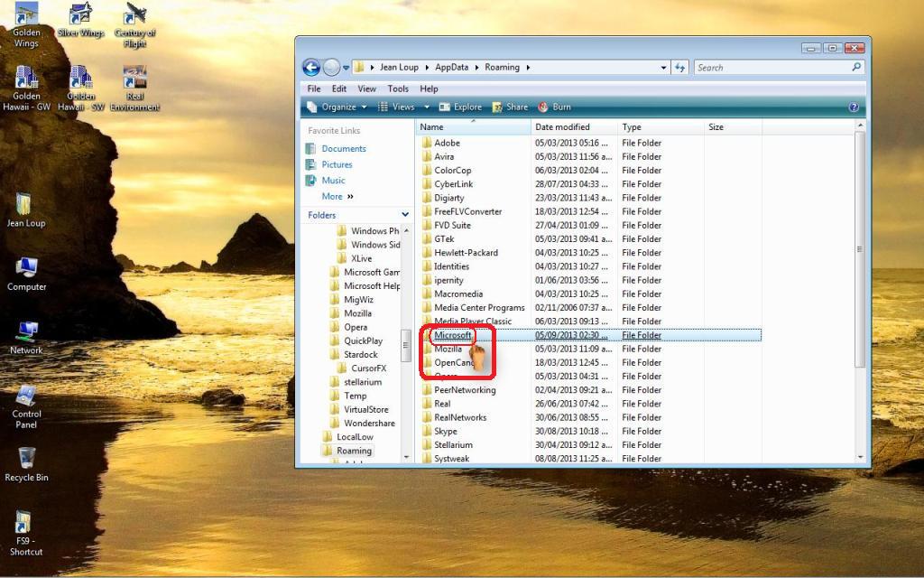Open FS9 - Shortcut desktop icon

26,534
